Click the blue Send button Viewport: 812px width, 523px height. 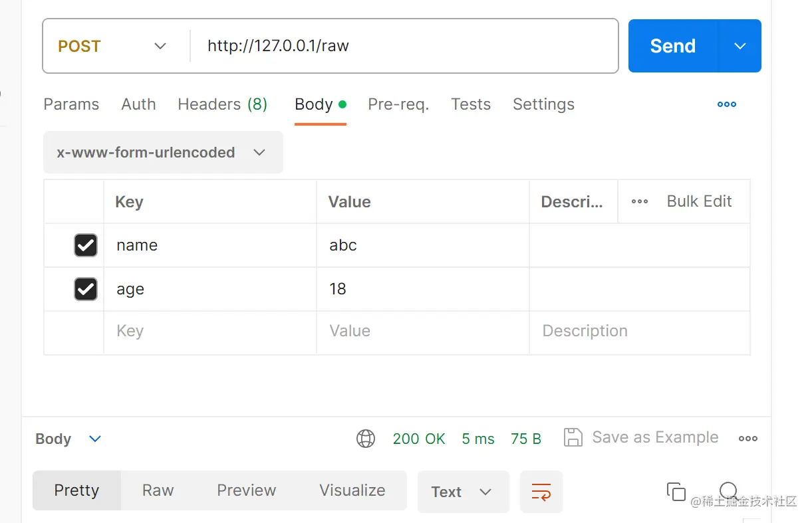pyautogui.click(x=673, y=46)
